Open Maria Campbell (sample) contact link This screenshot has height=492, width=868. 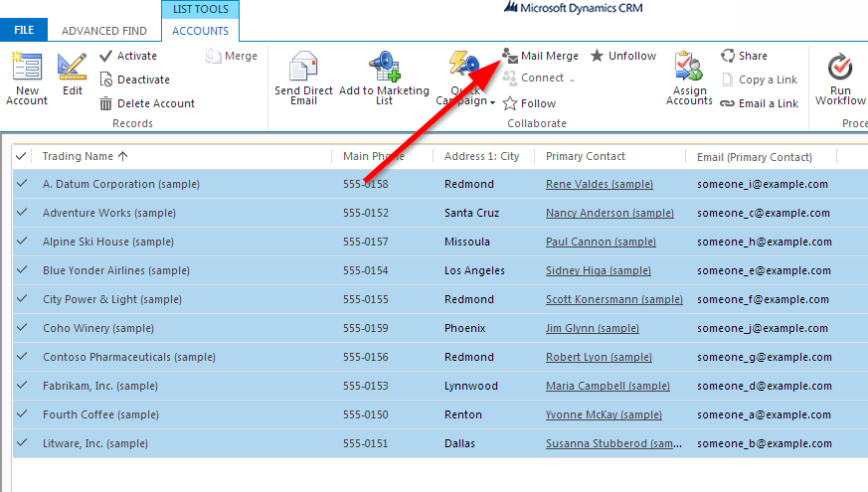point(608,386)
